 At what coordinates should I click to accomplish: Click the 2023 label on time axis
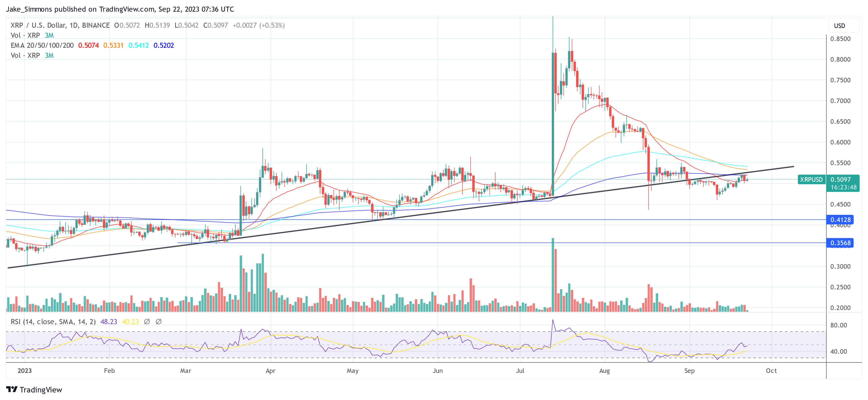[x=25, y=371]
